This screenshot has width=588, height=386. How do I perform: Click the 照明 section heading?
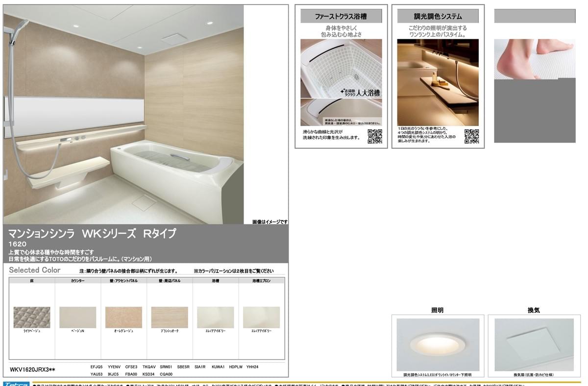(x=438, y=311)
